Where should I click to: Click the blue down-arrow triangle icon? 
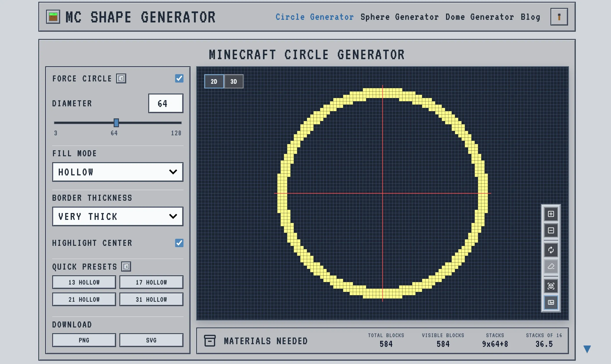pyautogui.click(x=587, y=349)
